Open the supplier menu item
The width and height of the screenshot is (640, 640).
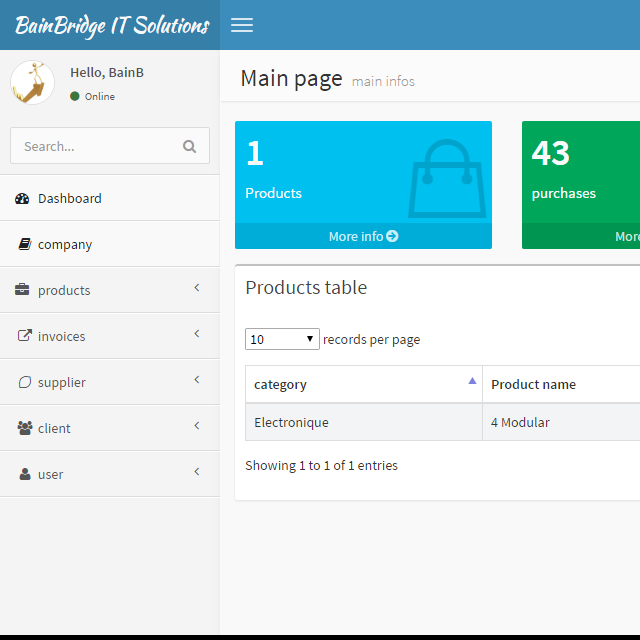(110, 382)
